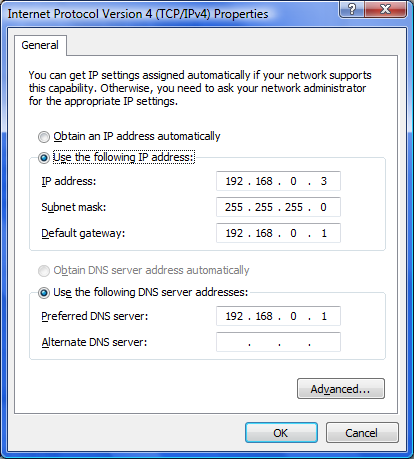The width and height of the screenshot is (414, 459).
Task: Click the IP address input field
Action: (x=278, y=181)
